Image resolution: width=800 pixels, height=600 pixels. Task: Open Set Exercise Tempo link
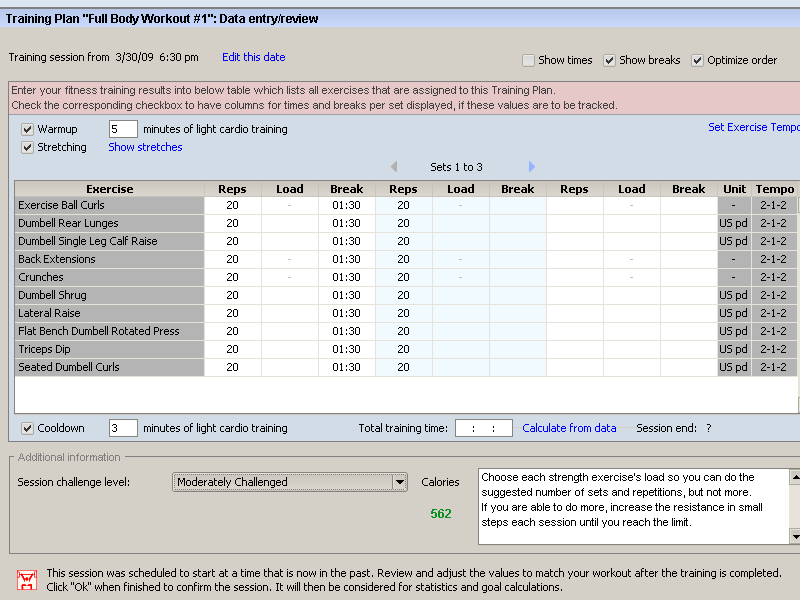(x=752, y=127)
